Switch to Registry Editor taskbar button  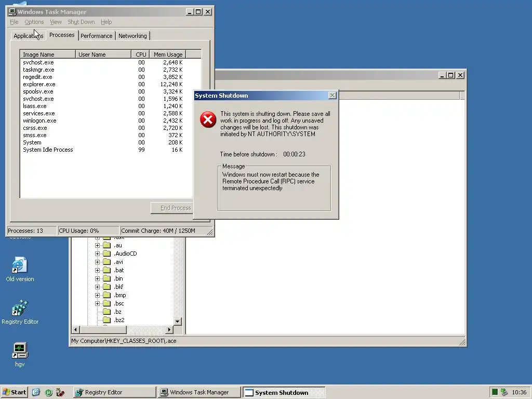click(114, 392)
